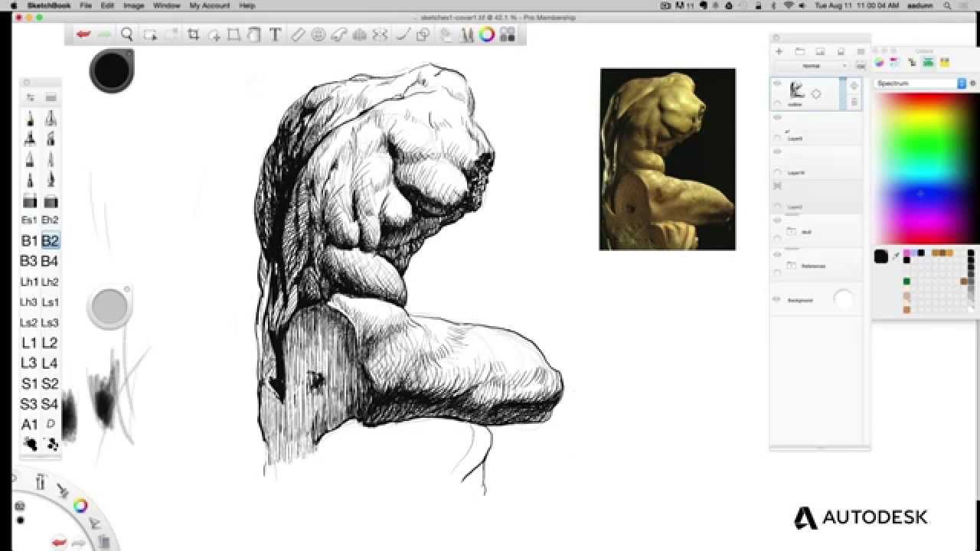Open the Image menu
This screenshot has height=551, width=980.
click(134, 5)
